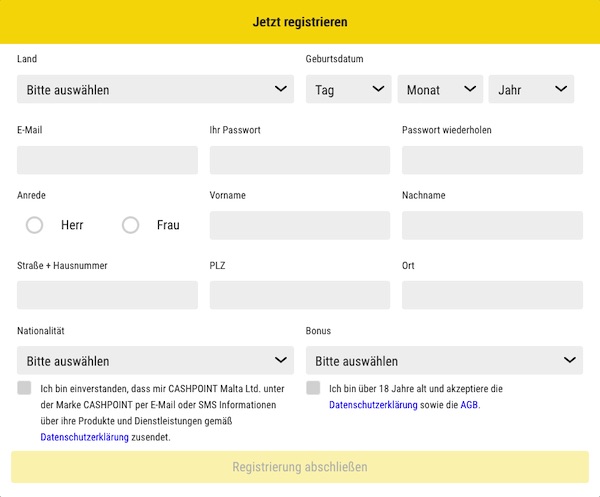
Task: Focus the Vorname input field
Action: (300, 225)
